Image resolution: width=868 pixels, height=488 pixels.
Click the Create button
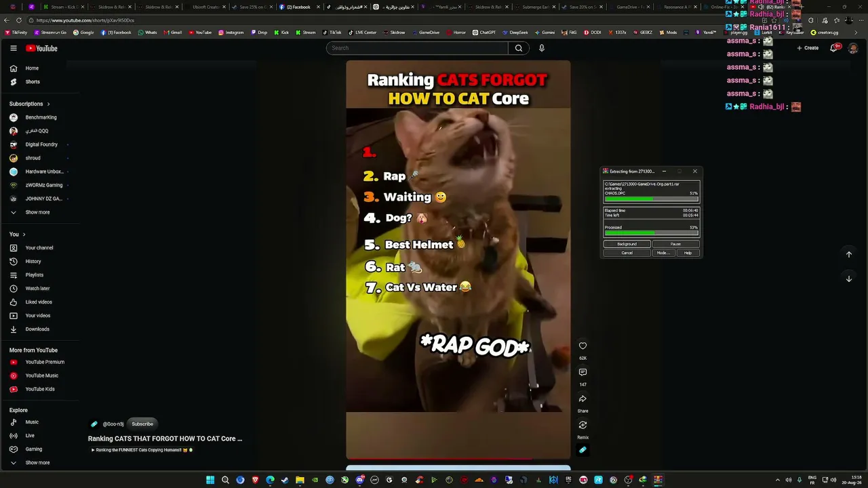808,48
